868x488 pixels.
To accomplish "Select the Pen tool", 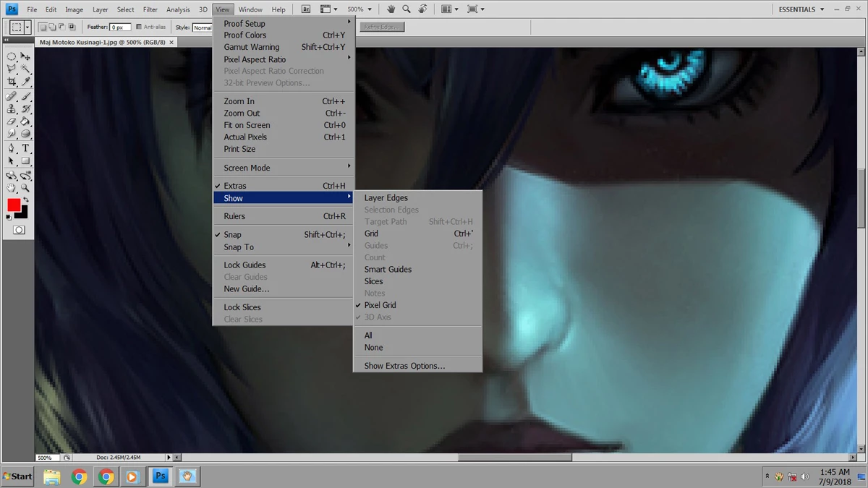I will tap(12, 148).
